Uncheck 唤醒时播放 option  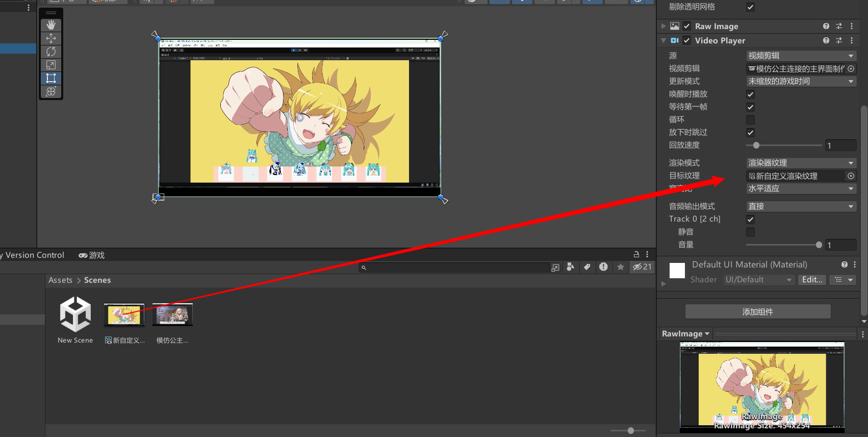pos(750,94)
